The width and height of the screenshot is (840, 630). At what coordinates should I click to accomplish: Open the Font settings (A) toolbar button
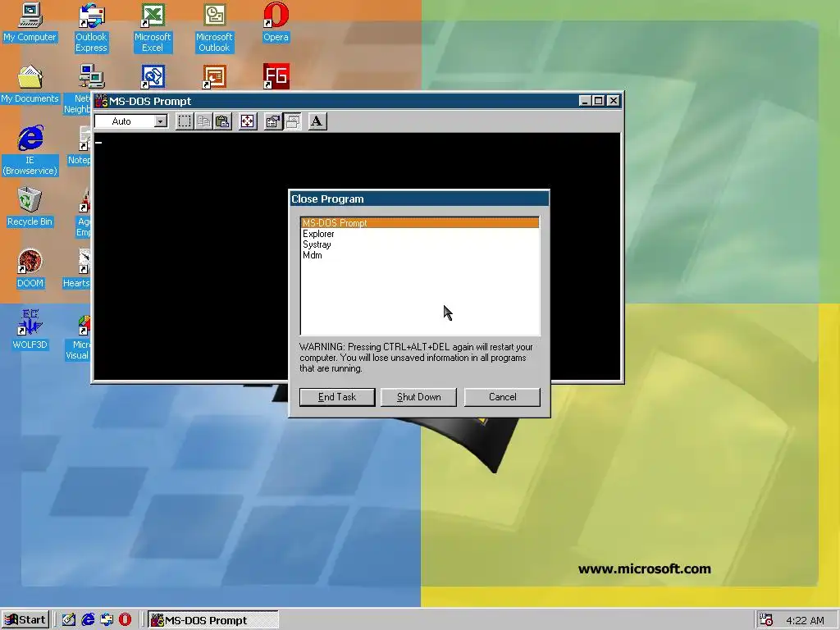pyautogui.click(x=317, y=121)
